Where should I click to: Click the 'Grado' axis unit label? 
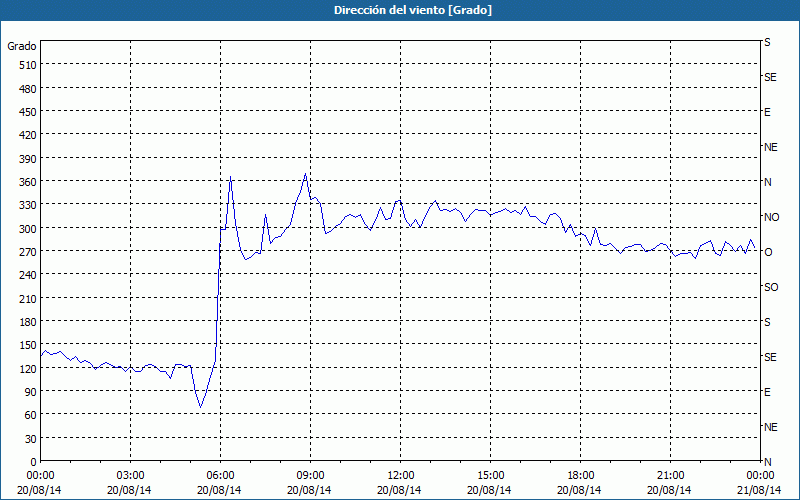tap(22, 46)
